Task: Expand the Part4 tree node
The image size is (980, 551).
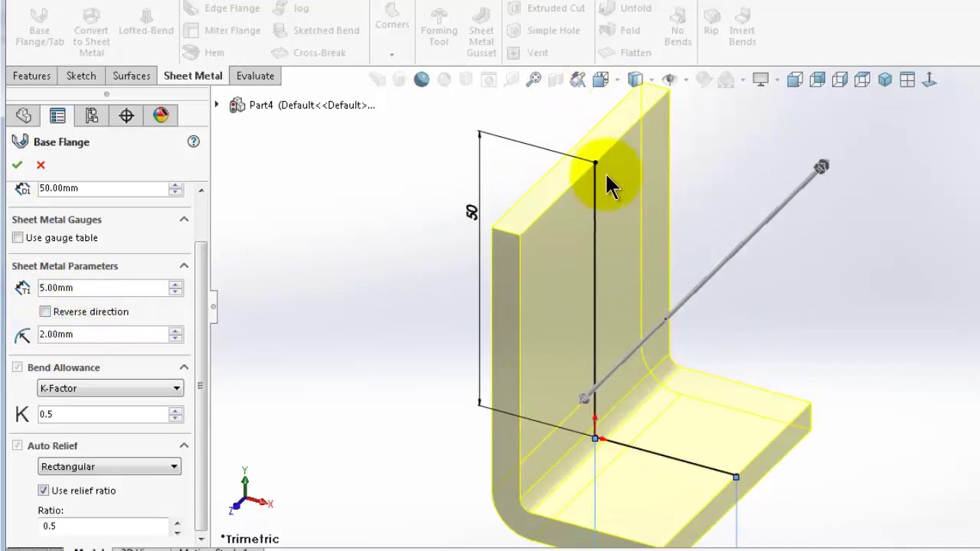Action: click(x=217, y=105)
